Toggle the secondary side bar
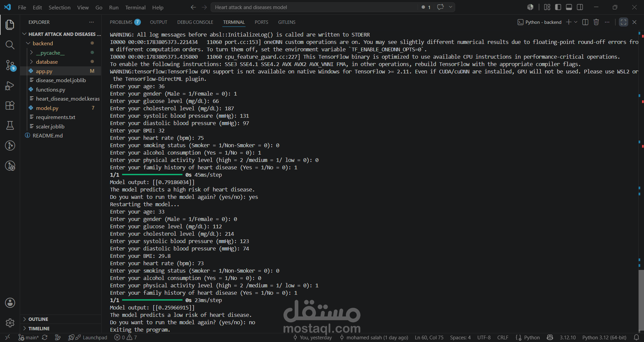The height and width of the screenshot is (342, 644). tap(580, 7)
